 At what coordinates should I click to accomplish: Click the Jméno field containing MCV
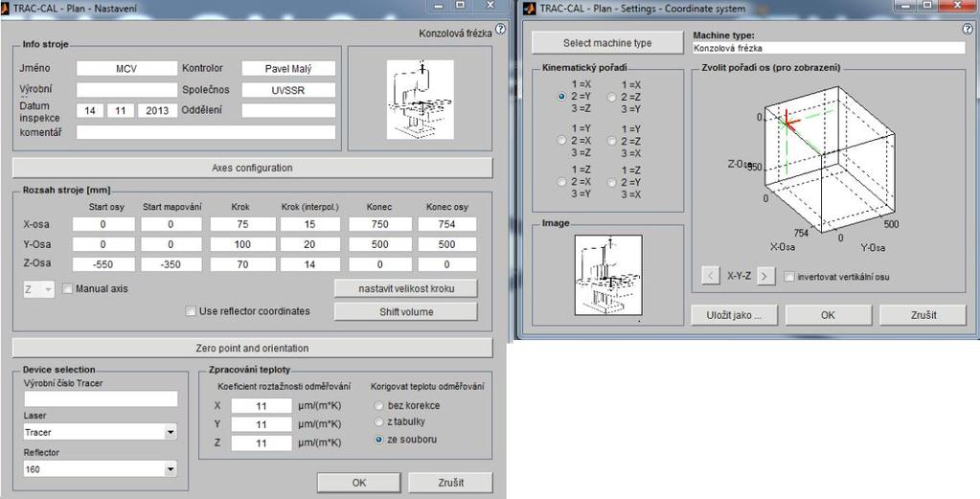tap(126, 69)
